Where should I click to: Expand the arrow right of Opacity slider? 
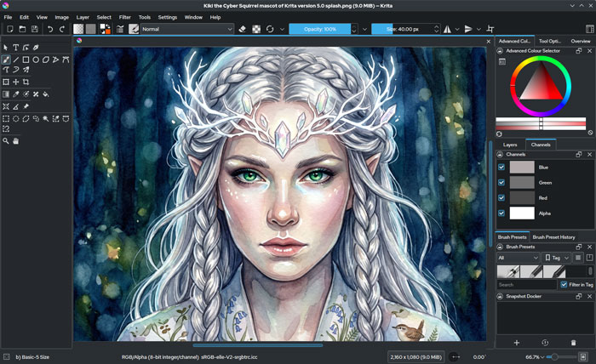364,29
